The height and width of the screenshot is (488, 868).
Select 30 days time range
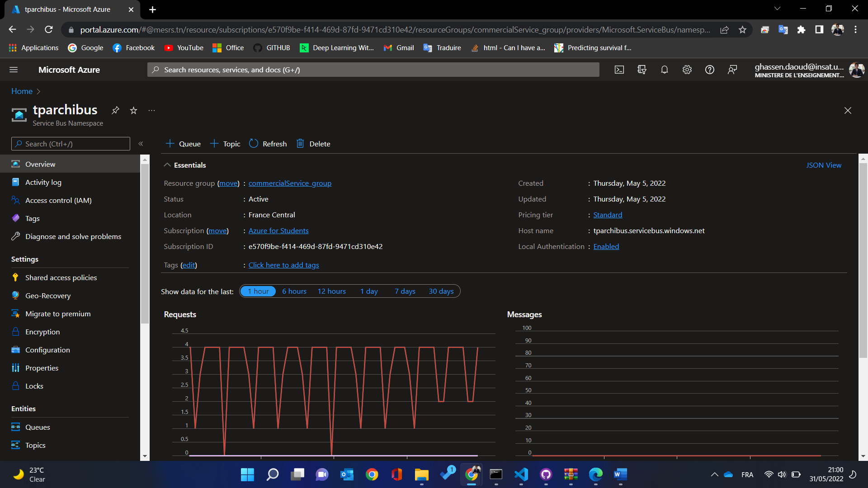(441, 291)
